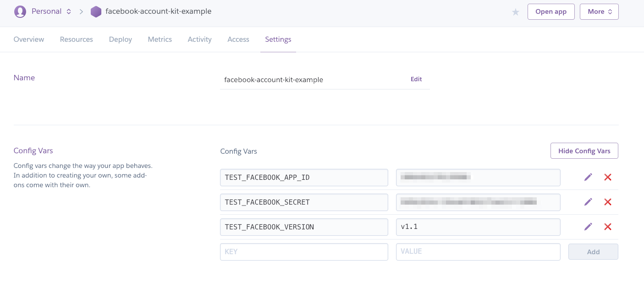Focus the new KEY input field
This screenshot has height=284, width=644.
304,252
